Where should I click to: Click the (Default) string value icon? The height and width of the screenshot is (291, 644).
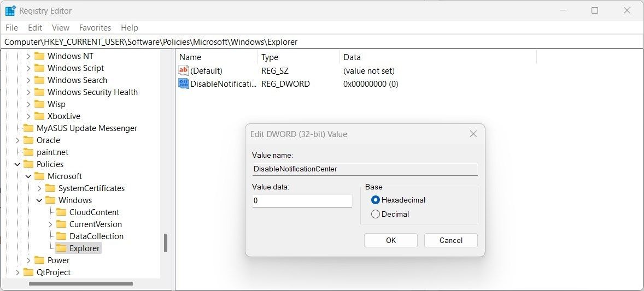(184, 71)
